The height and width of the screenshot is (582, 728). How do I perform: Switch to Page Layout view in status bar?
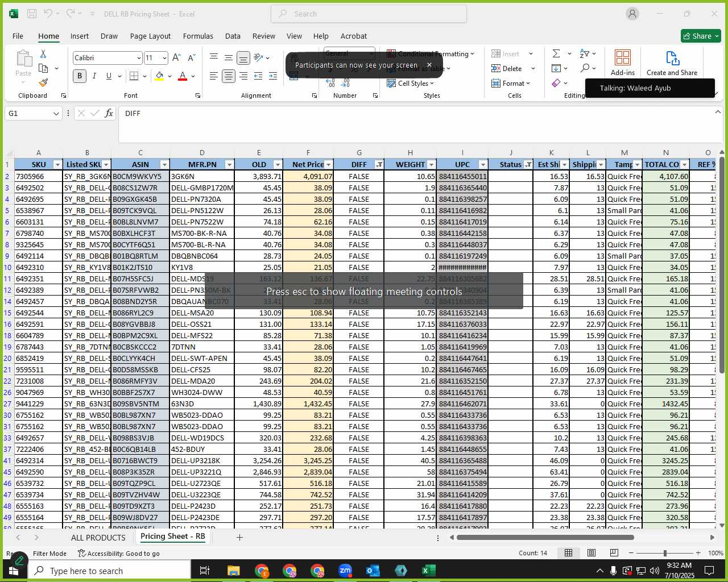[x=591, y=553]
